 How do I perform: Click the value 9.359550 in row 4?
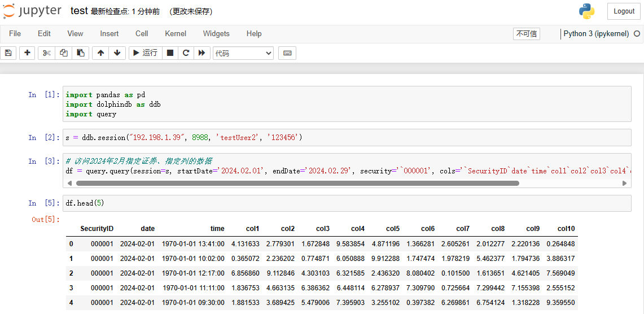560,303
